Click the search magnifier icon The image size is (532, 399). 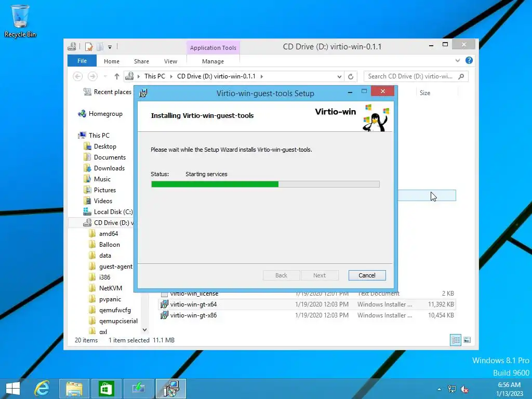[x=461, y=76]
